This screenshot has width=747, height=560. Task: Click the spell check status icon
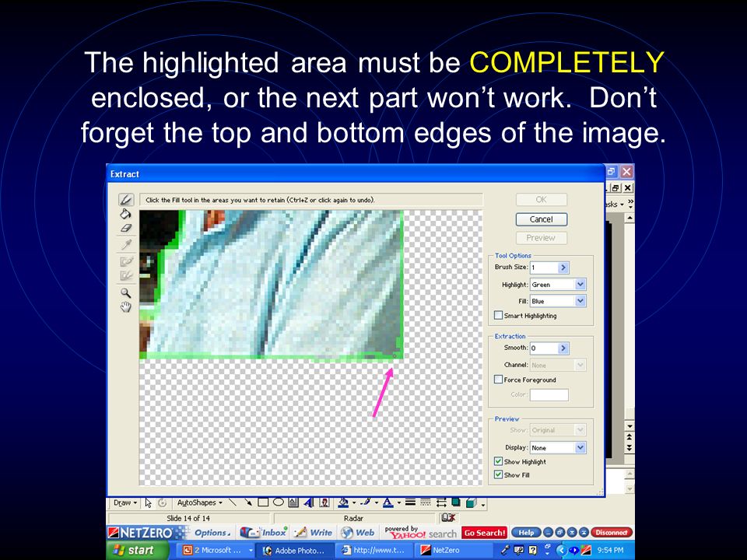[448, 518]
